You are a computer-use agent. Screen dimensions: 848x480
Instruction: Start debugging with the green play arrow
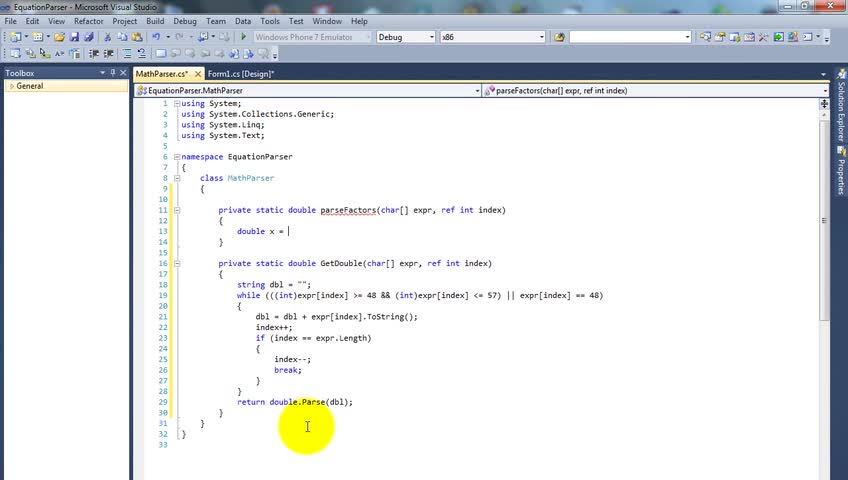click(243, 37)
